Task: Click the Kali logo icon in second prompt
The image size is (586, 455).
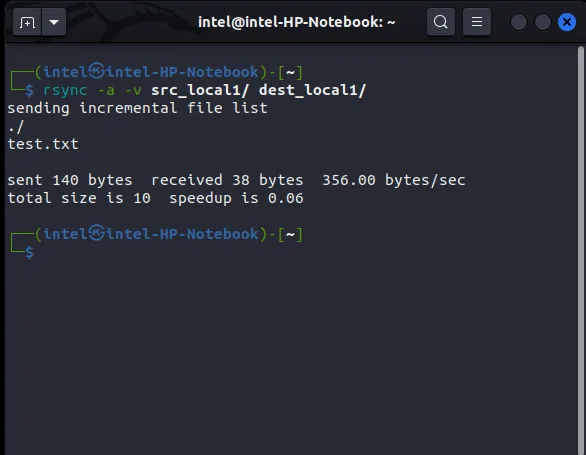Action: coord(97,233)
